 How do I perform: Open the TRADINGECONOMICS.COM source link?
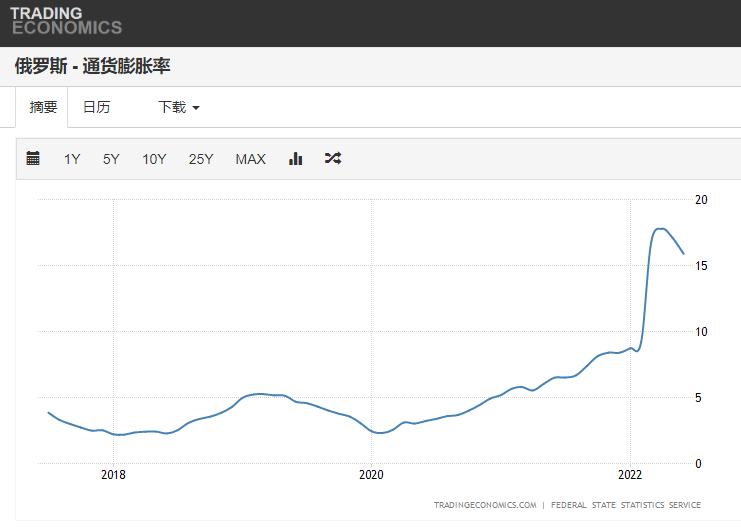click(485, 505)
